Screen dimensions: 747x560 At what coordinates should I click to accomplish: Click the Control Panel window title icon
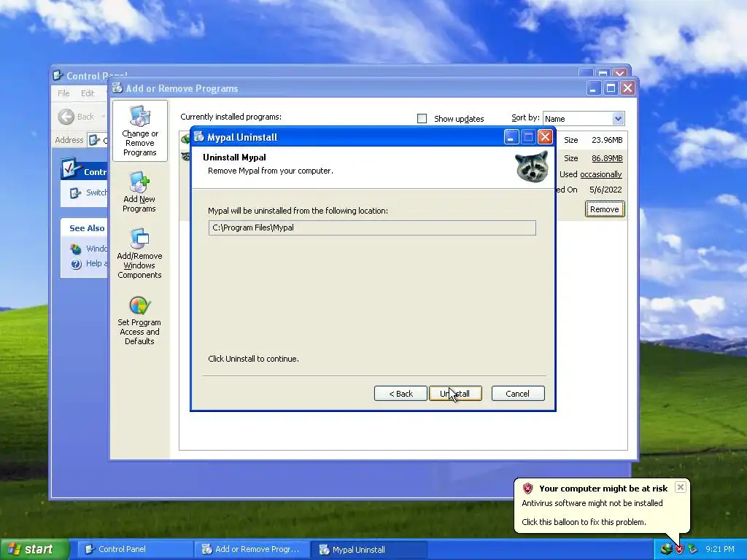[x=58, y=75]
